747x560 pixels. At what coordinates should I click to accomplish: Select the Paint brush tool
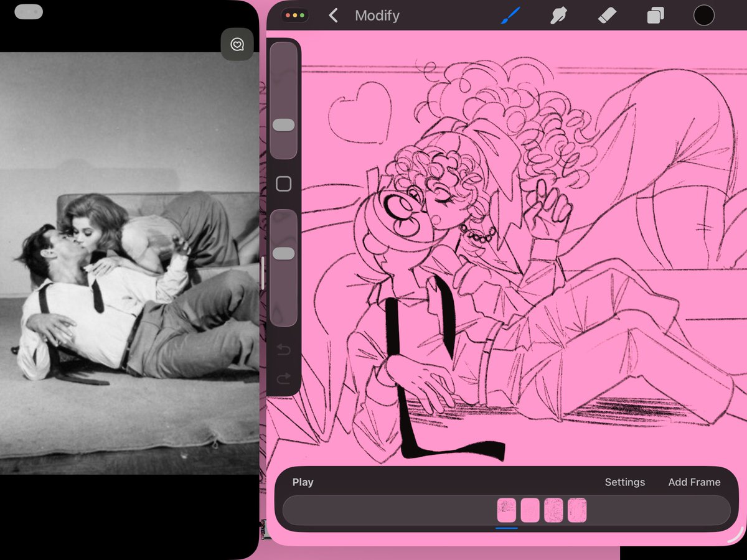tap(510, 15)
